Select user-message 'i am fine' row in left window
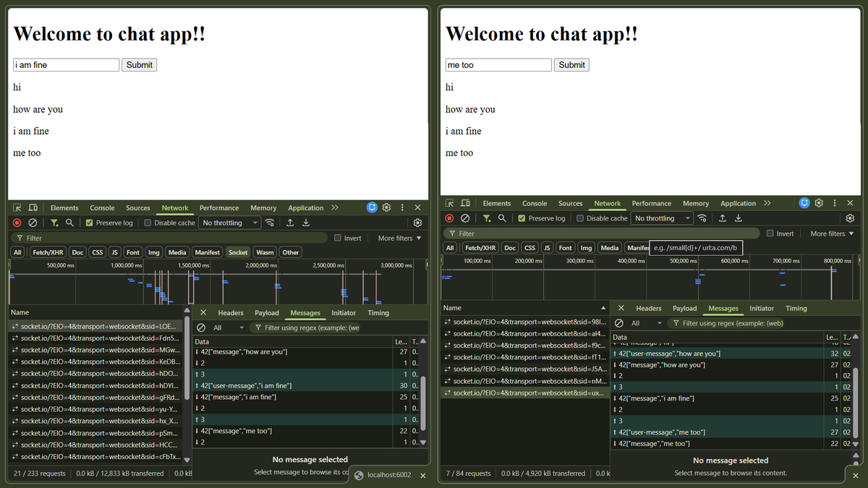The height and width of the screenshot is (488, 868). click(305, 386)
